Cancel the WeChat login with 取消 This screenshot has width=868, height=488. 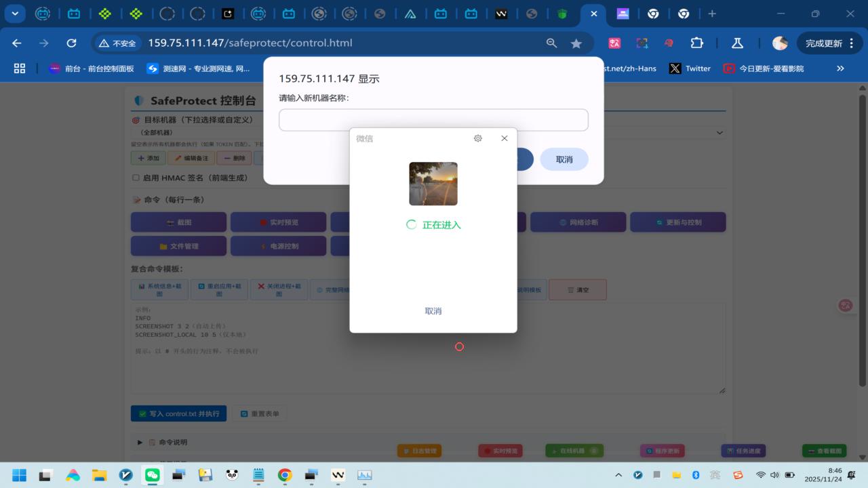pyautogui.click(x=433, y=311)
